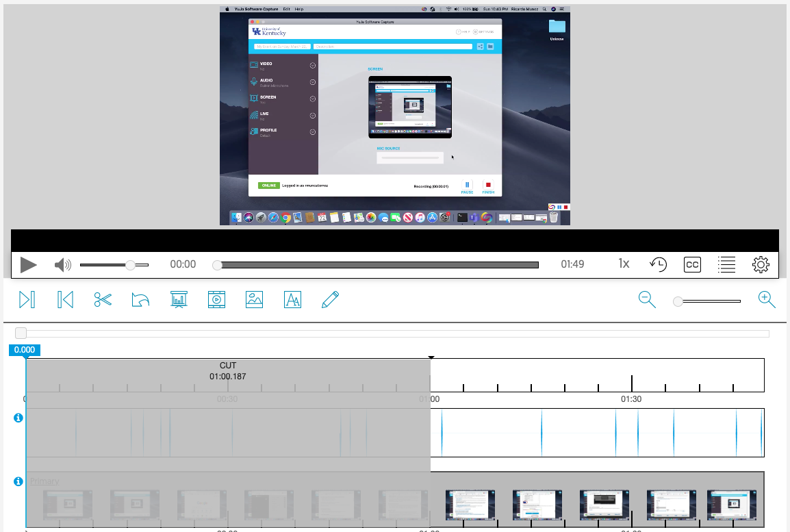Screen dimensions: 790x532
Task: Click the undo arrow icon
Action: (x=140, y=300)
